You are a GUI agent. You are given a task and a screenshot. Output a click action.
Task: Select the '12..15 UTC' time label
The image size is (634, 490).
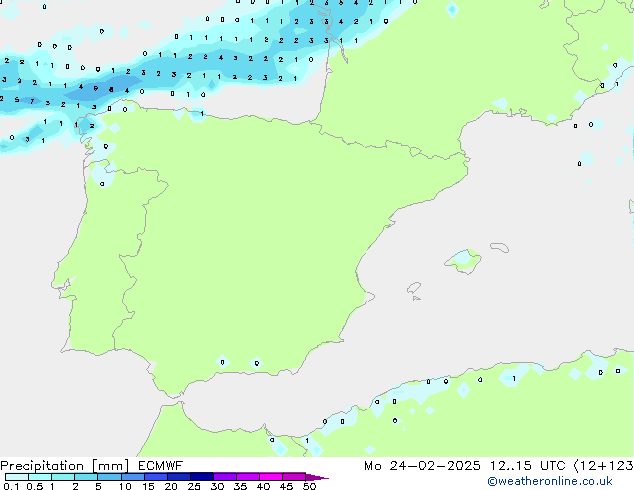point(527,466)
